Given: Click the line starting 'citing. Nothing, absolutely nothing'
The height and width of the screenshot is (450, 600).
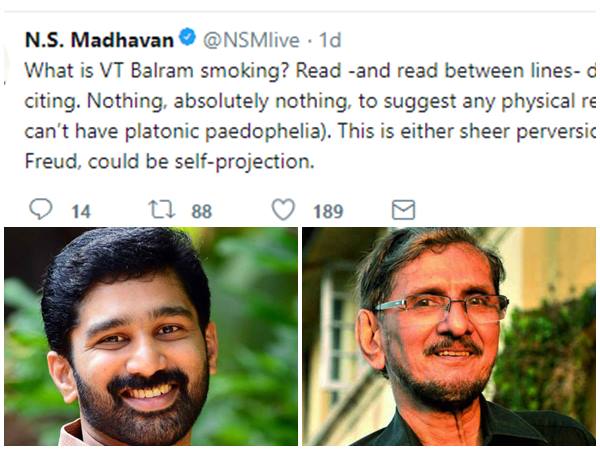Looking at the screenshot, I should tap(300, 104).
